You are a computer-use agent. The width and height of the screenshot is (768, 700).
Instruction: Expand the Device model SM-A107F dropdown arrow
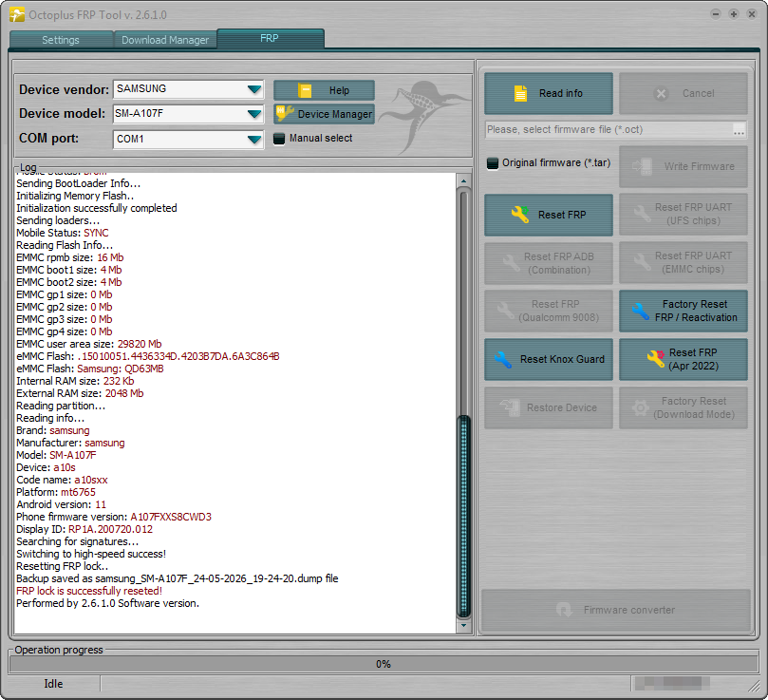pos(254,114)
